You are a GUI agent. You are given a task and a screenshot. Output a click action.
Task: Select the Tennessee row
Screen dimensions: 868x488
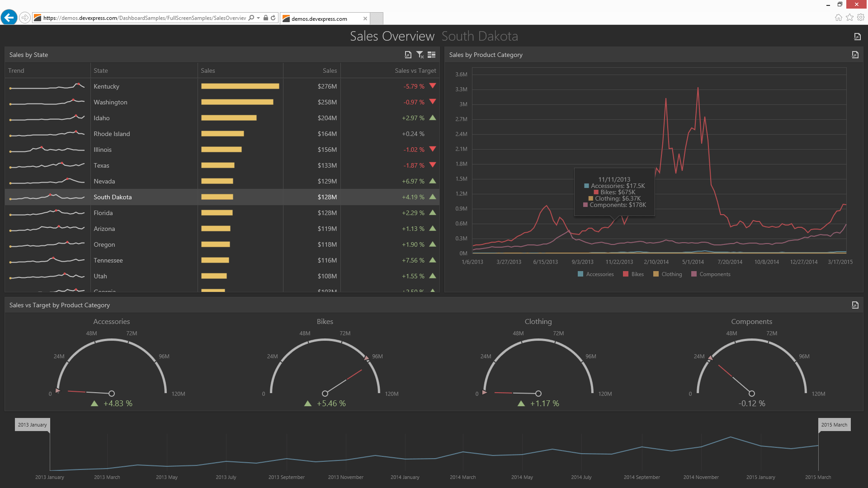[x=222, y=260]
